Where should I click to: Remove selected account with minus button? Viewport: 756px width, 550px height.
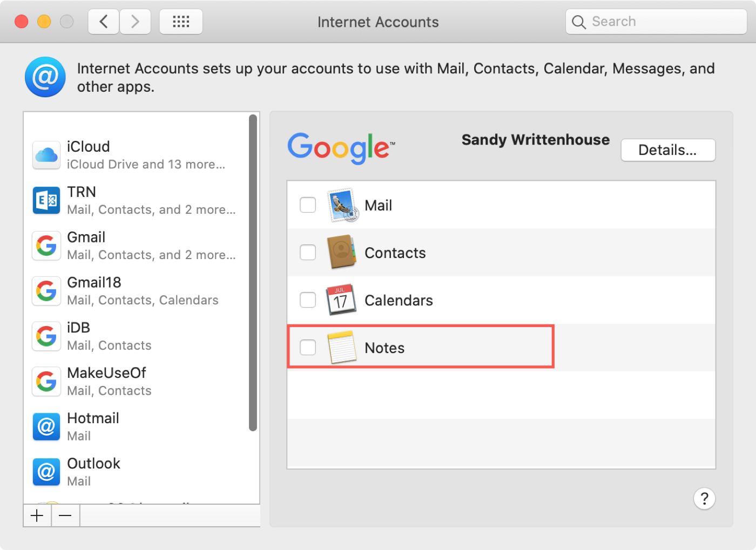(65, 516)
